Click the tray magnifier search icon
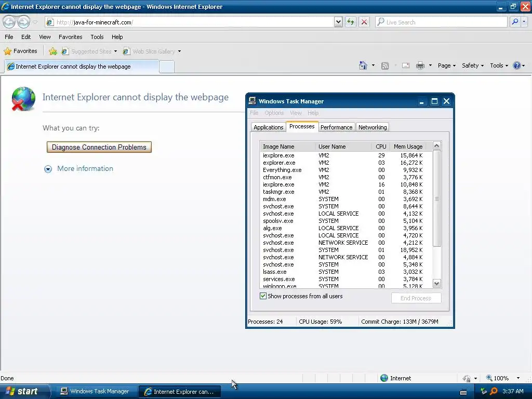532x399 pixels. click(x=494, y=391)
